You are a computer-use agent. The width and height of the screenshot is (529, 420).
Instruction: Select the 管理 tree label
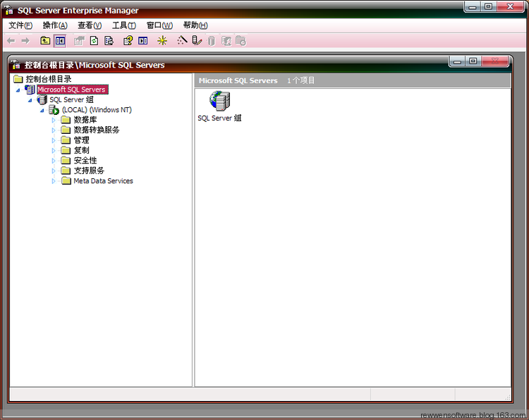point(81,140)
